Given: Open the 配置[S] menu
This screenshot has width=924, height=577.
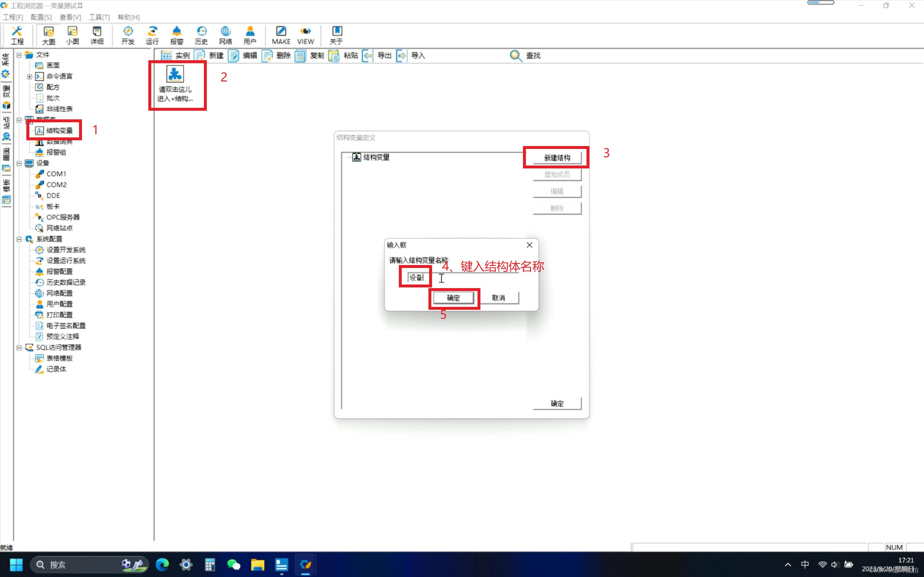Looking at the screenshot, I should [41, 17].
